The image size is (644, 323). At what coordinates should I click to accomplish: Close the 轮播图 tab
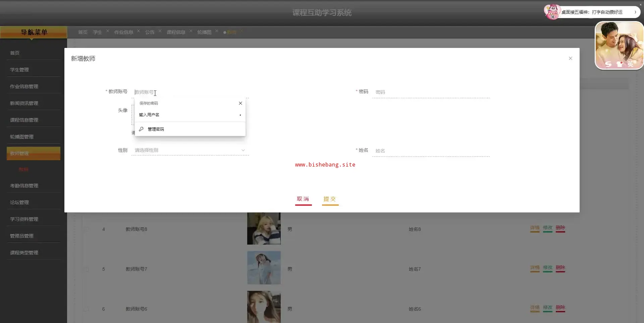click(x=217, y=31)
